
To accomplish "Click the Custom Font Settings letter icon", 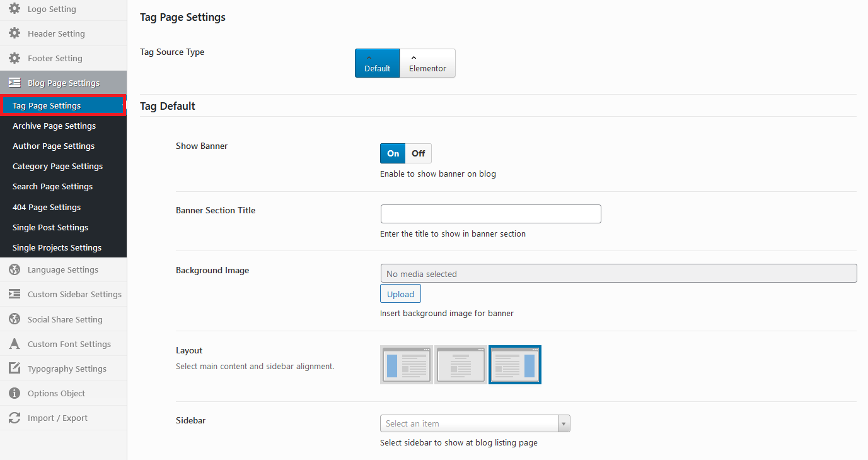I will tap(14, 344).
